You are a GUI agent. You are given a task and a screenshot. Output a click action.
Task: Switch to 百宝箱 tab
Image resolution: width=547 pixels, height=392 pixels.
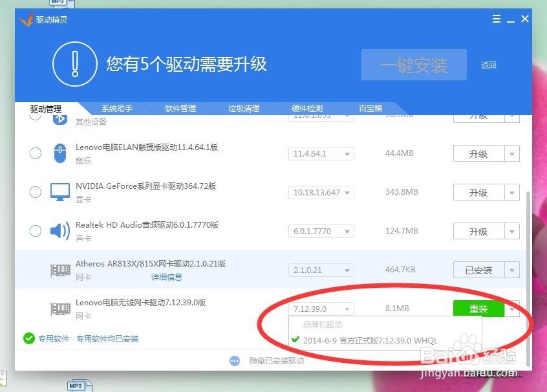(370, 109)
